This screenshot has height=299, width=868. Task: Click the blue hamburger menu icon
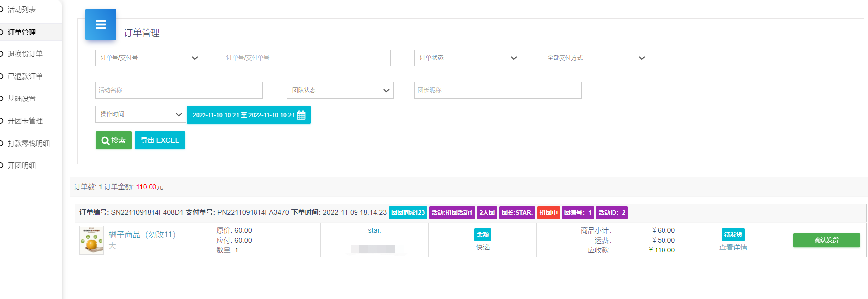[x=101, y=25]
